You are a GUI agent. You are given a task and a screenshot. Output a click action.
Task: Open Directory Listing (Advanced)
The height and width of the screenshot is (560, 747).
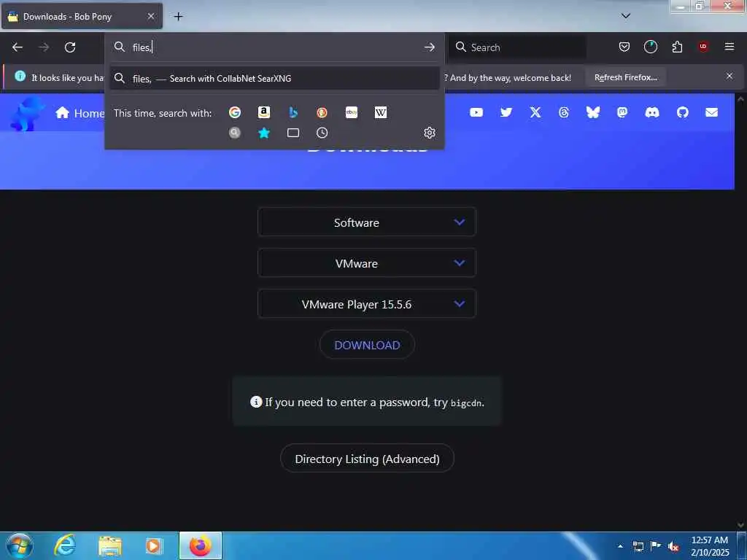pyautogui.click(x=367, y=459)
